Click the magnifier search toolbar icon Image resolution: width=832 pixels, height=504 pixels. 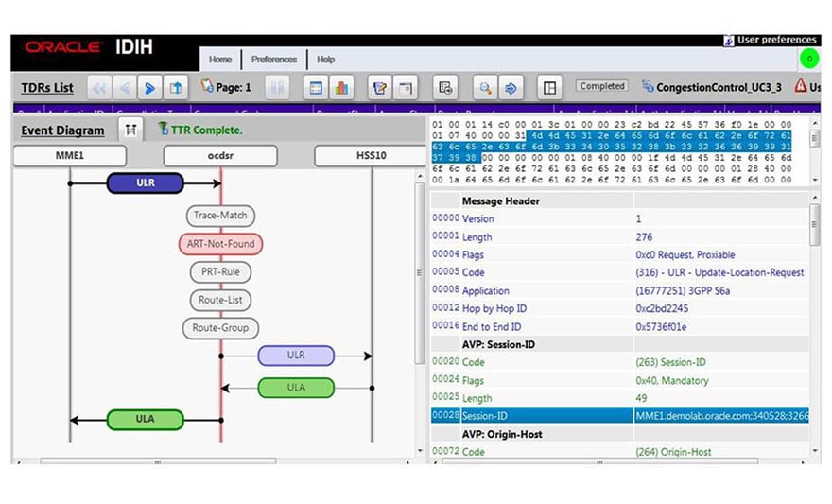point(485,88)
